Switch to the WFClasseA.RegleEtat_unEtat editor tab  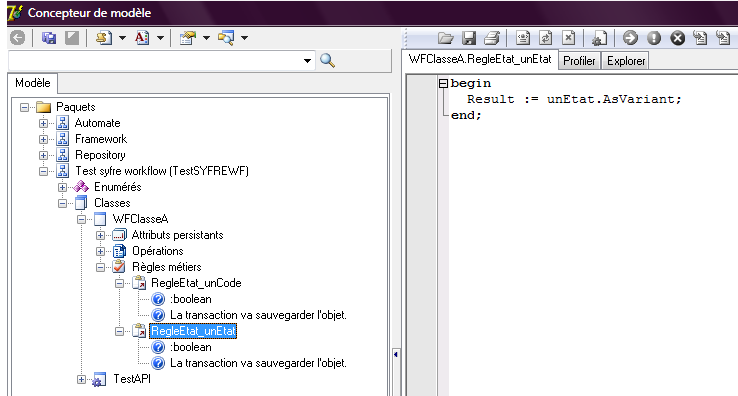(x=480, y=59)
